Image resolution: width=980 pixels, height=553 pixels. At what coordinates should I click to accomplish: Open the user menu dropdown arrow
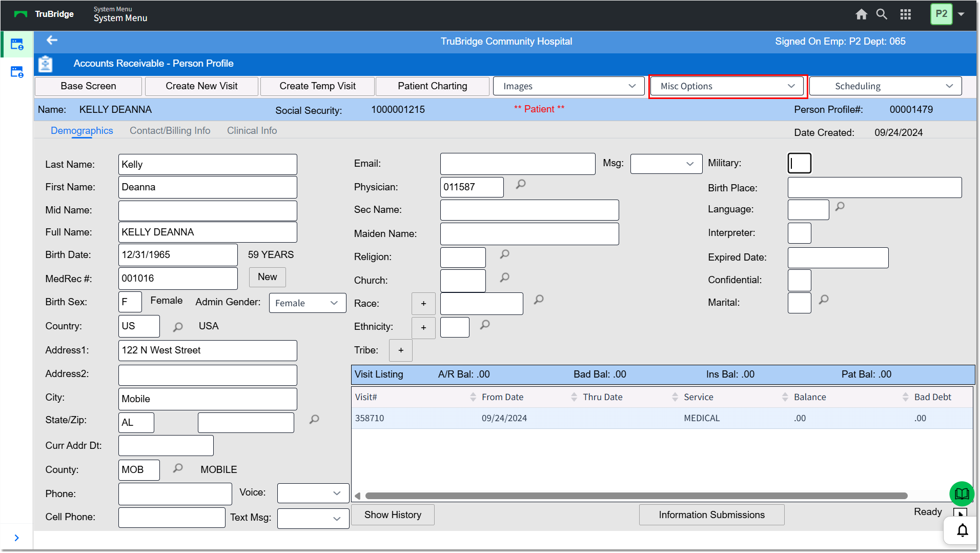[x=961, y=14]
